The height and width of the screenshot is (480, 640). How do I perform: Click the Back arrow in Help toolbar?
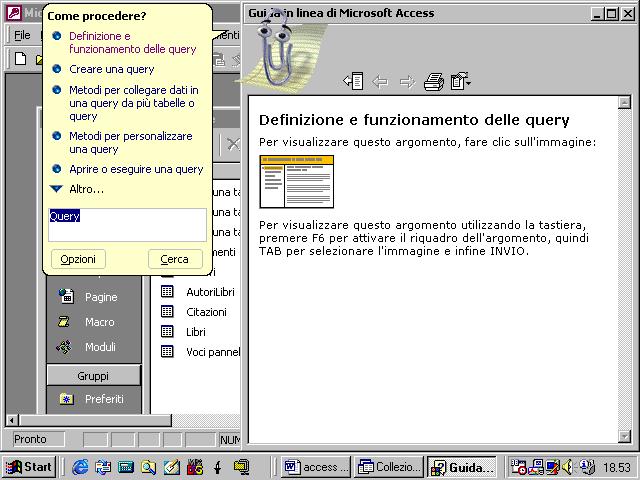pyautogui.click(x=380, y=82)
